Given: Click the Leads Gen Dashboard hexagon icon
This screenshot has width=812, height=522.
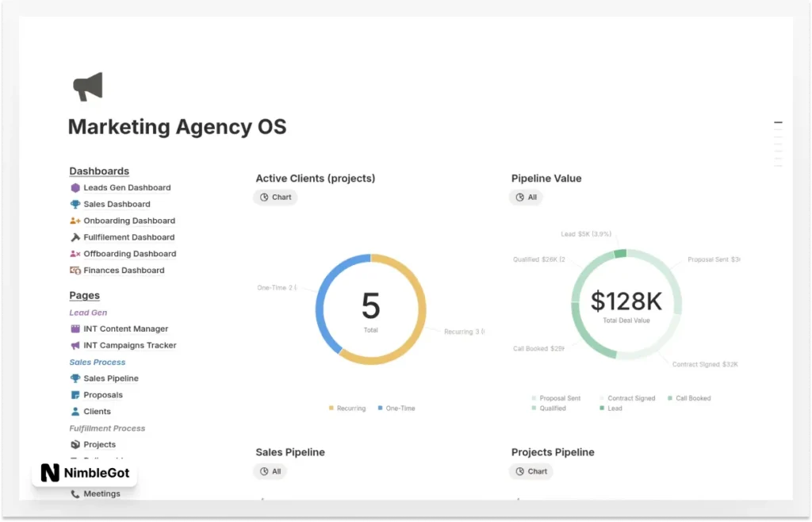Looking at the screenshot, I should pyautogui.click(x=75, y=188).
